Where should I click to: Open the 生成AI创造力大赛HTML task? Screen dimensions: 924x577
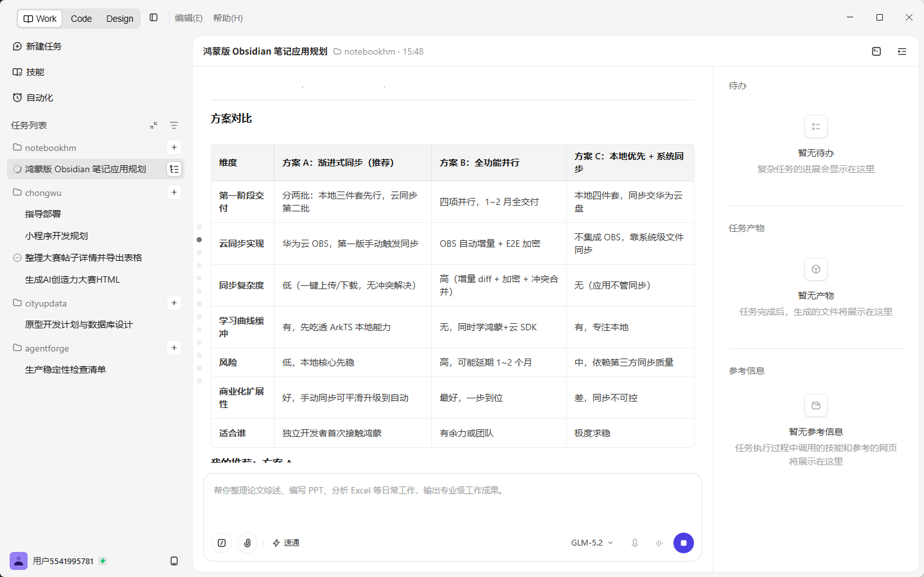[x=72, y=280]
